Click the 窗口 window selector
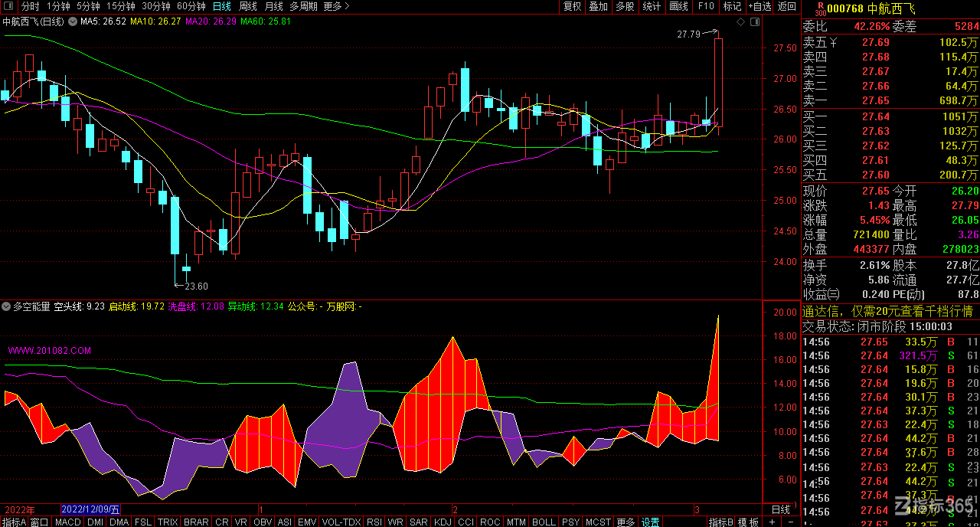The height and width of the screenshot is (527, 980). 39,522
